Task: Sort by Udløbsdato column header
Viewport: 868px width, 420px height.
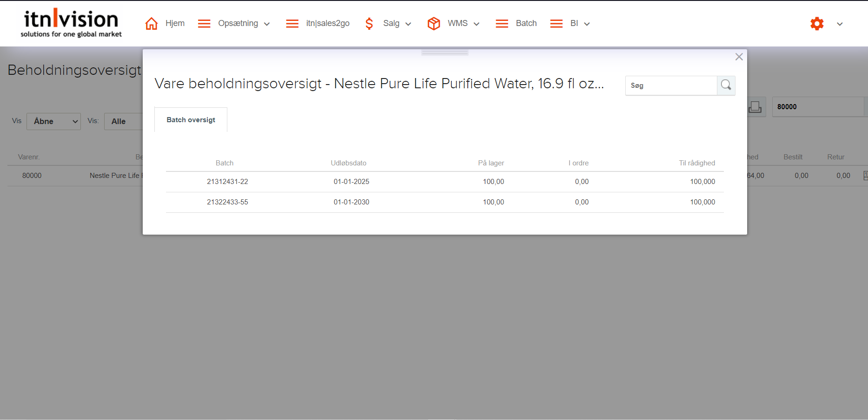Action: tap(348, 163)
